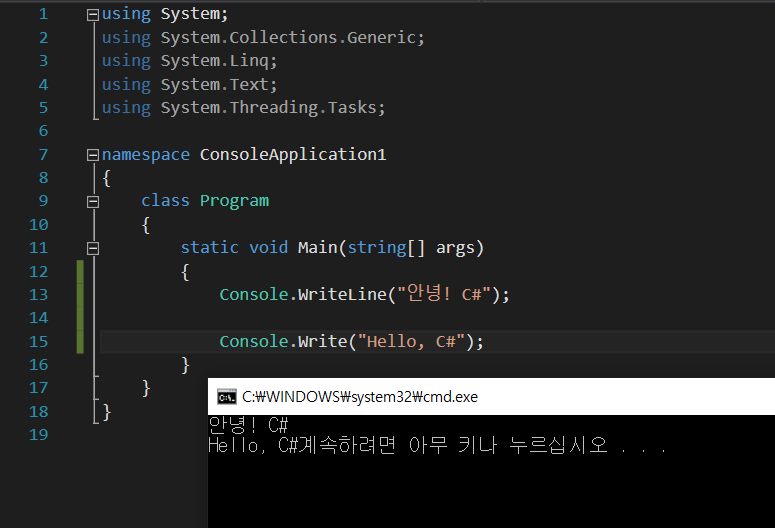This screenshot has width=775, height=528.
Task: Click the Main method name
Action: point(317,248)
